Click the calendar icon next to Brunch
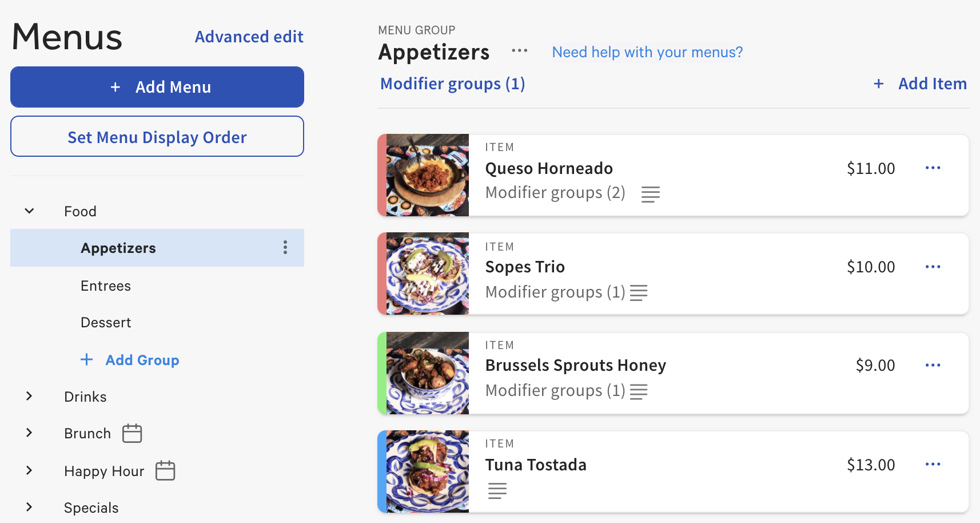This screenshot has width=980, height=523. click(132, 433)
